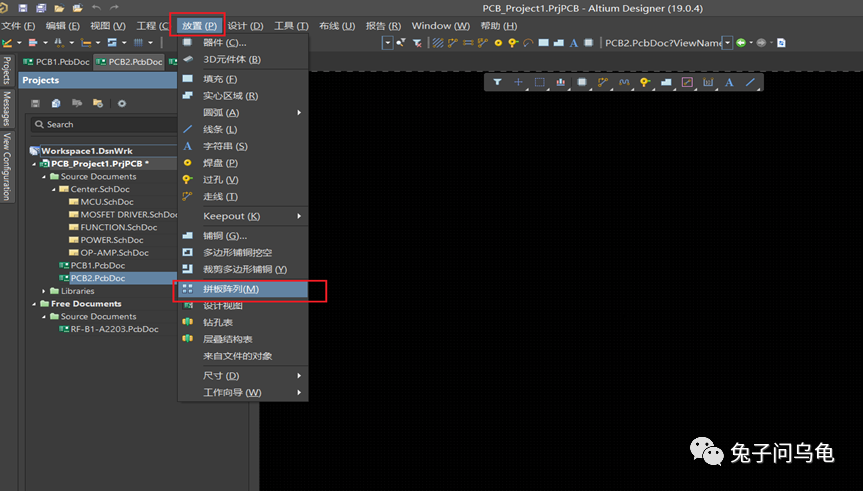Click the length tuning icon in active bar
Image resolution: width=863 pixels, height=491 pixels.
pyautogui.click(x=624, y=82)
